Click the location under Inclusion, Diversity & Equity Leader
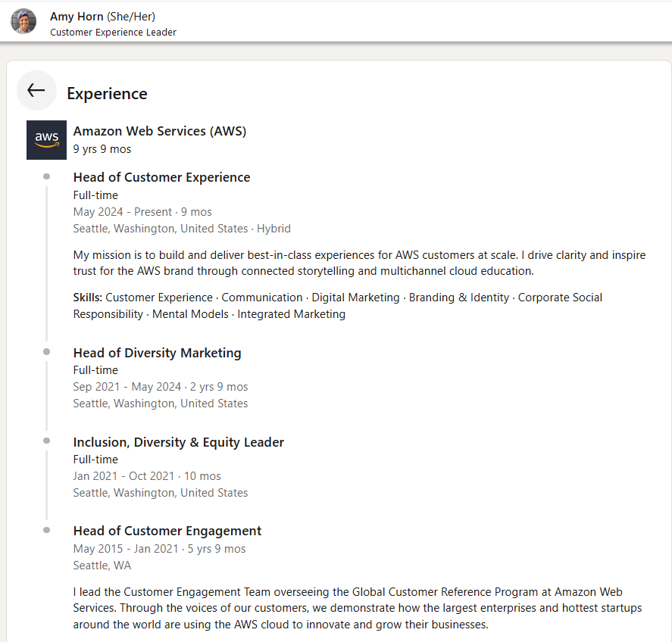The image size is (672, 642). [x=161, y=493]
